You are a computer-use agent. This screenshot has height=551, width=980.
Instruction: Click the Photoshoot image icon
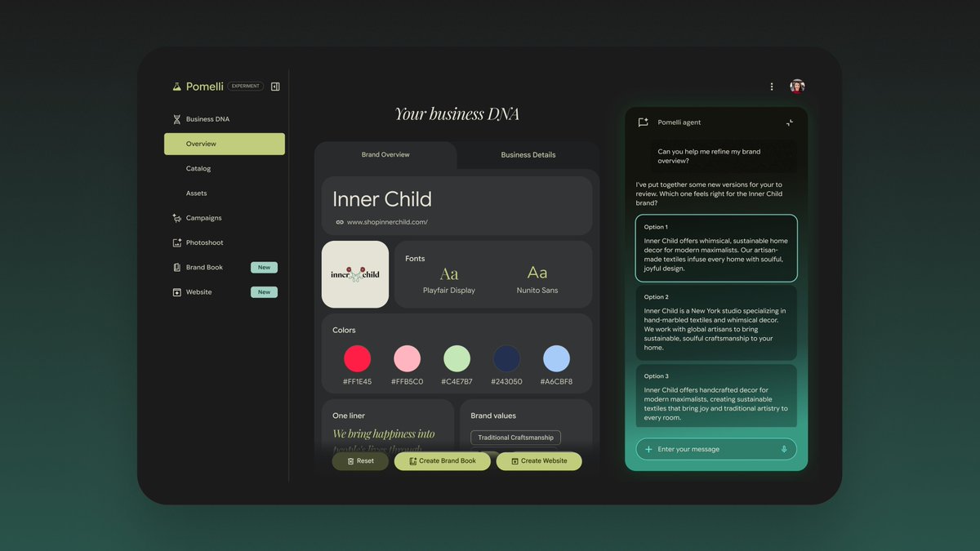pyautogui.click(x=176, y=242)
